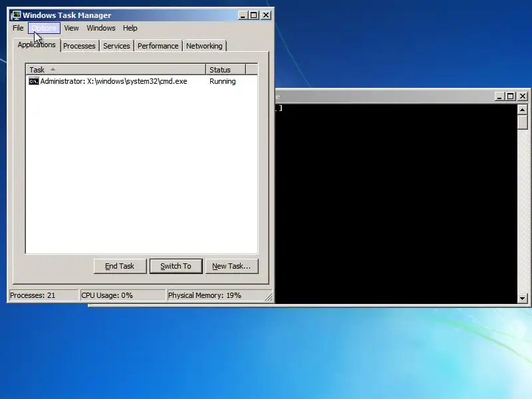
Task: Open the View menu
Action: point(71,28)
